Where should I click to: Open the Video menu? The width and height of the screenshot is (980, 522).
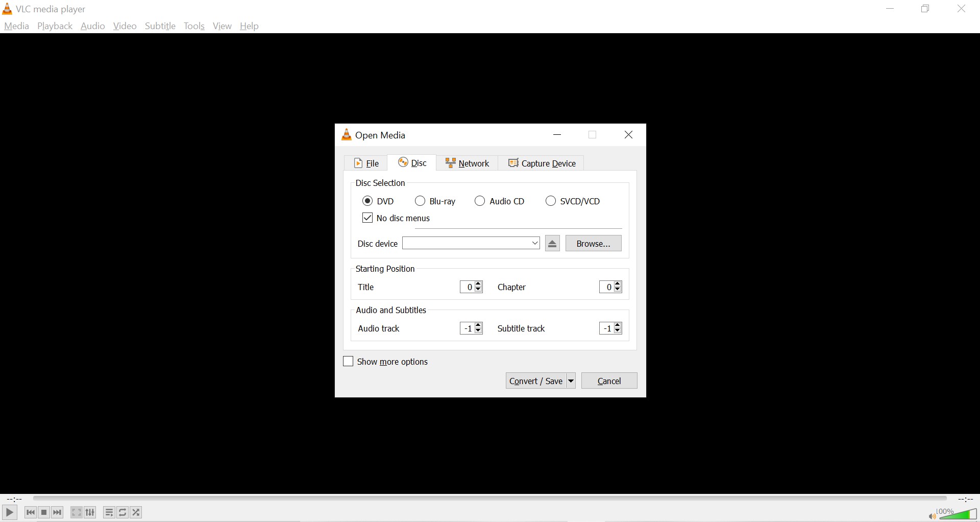[x=125, y=26]
